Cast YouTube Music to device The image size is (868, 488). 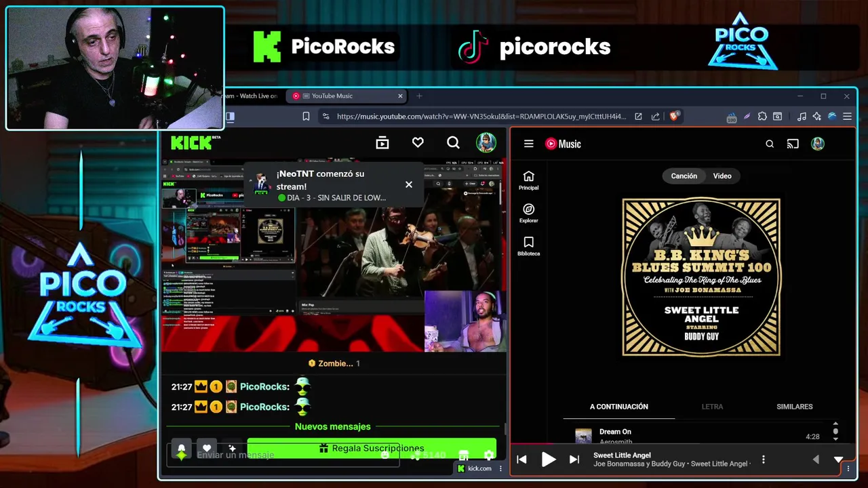pyautogui.click(x=793, y=144)
